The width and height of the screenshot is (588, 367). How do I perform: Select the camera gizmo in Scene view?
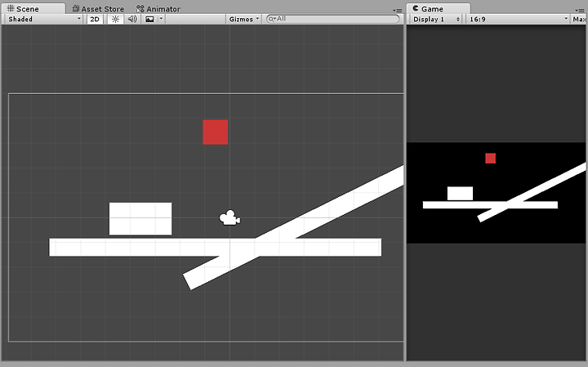click(x=229, y=218)
